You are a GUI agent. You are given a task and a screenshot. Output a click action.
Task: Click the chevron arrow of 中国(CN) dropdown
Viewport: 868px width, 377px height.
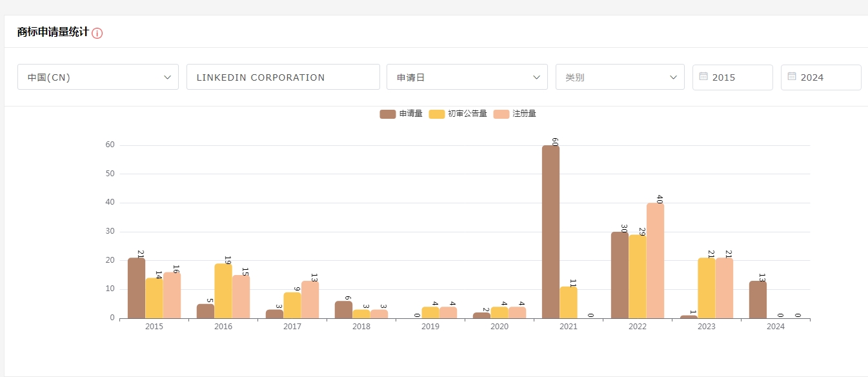pos(168,77)
